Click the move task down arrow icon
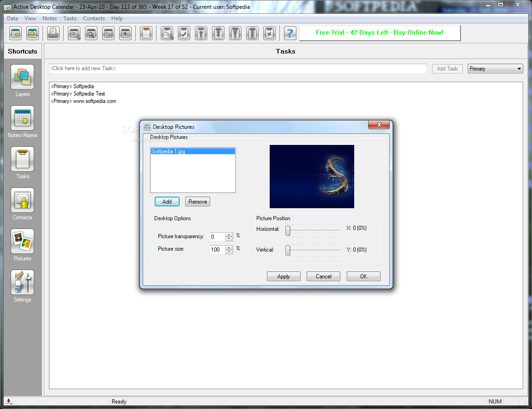 (218, 33)
